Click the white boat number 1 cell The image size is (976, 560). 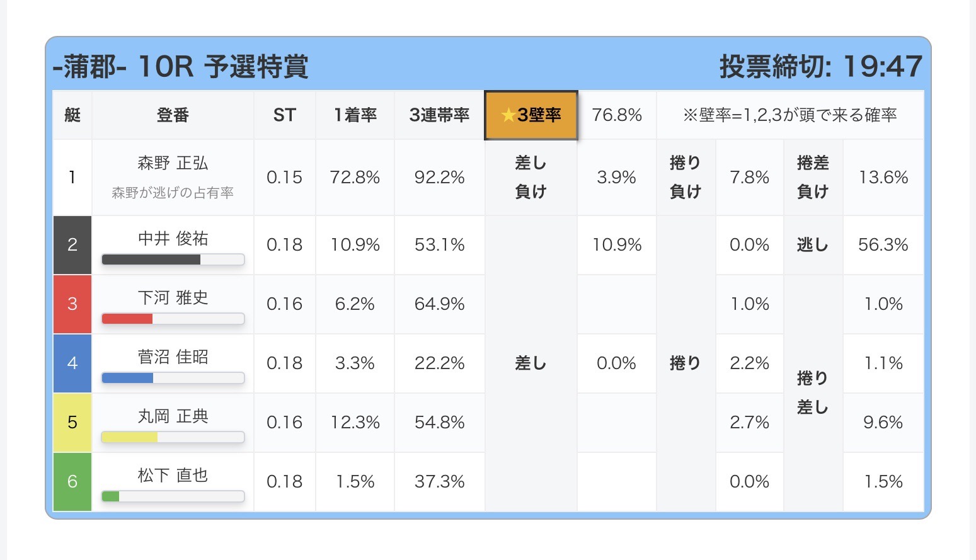tap(72, 177)
